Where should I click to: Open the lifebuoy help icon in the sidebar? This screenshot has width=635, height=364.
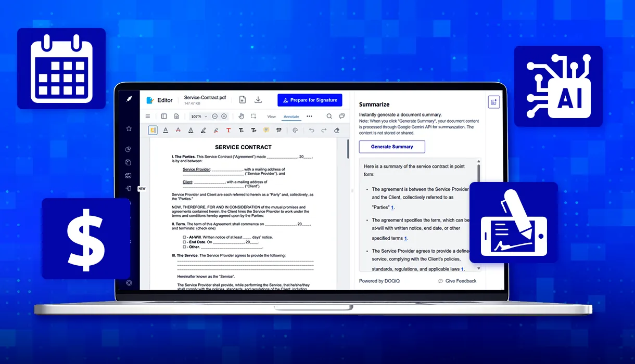[129, 283]
